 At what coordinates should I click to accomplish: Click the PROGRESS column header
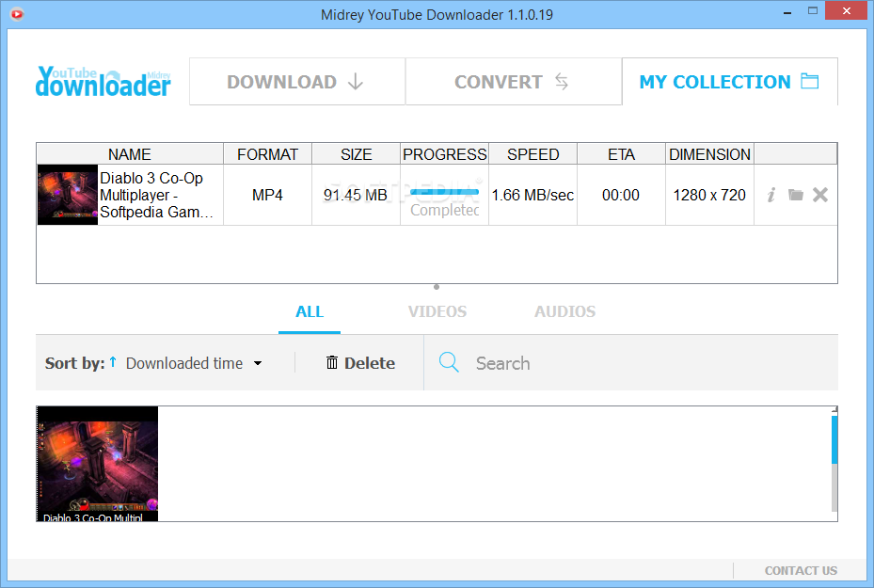point(445,154)
